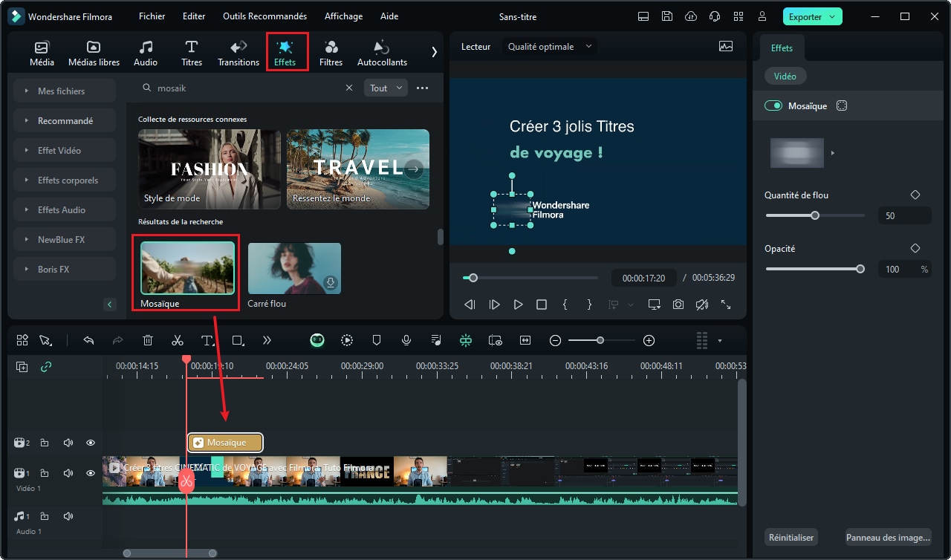This screenshot has width=951, height=560.
Task: Click the blur amount value field 50
Action: pos(904,215)
